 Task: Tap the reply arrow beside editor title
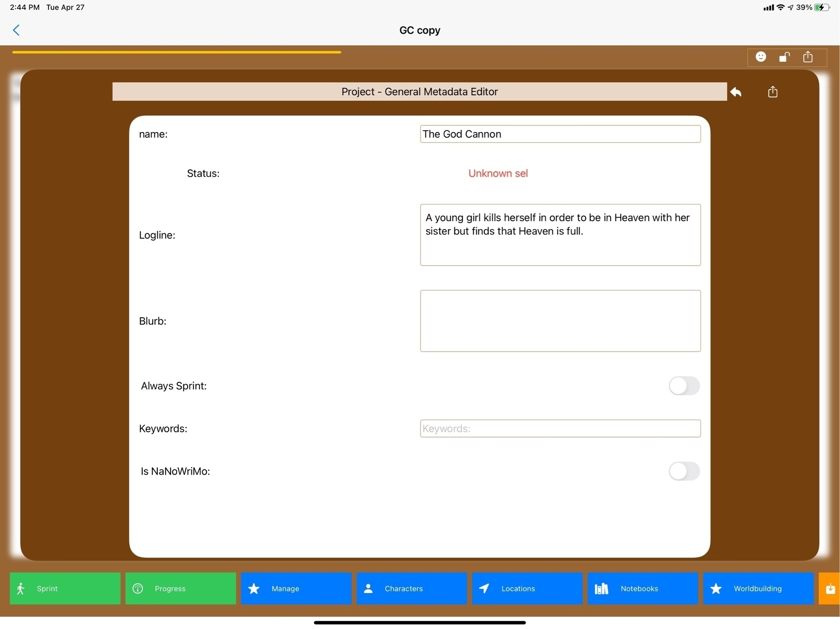coord(736,92)
